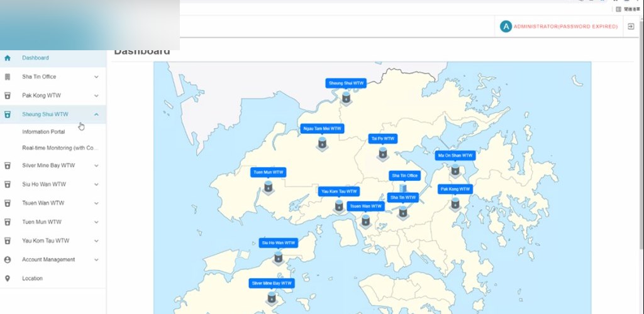
Task: Select the Ma On Shan WTW tank marker
Action: pos(455,170)
